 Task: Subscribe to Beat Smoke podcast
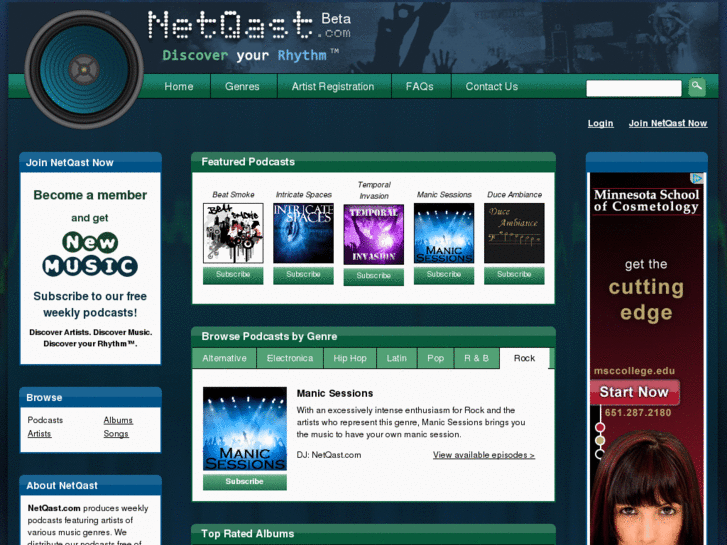(x=233, y=275)
